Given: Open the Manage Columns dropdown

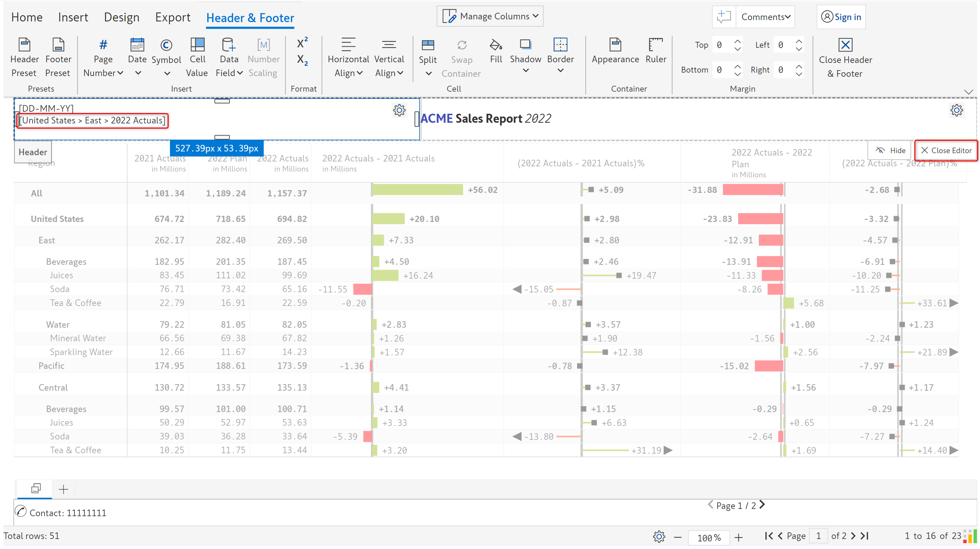Looking at the screenshot, I should [490, 16].
